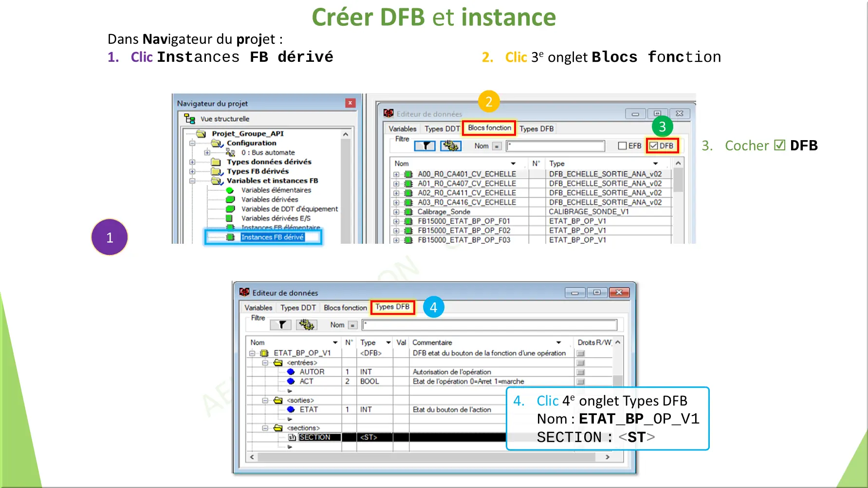This screenshot has width=868, height=488.
Task: Click the funnel icon in Types DFB editor
Action: [x=280, y=325]
